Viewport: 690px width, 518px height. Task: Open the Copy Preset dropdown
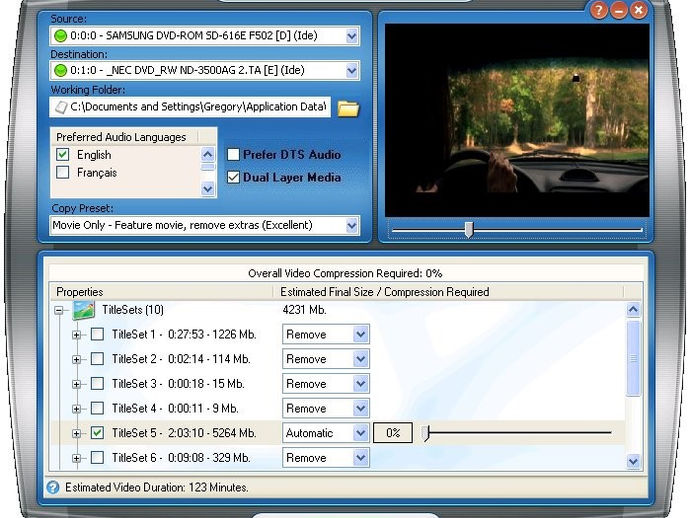point(352,226)
